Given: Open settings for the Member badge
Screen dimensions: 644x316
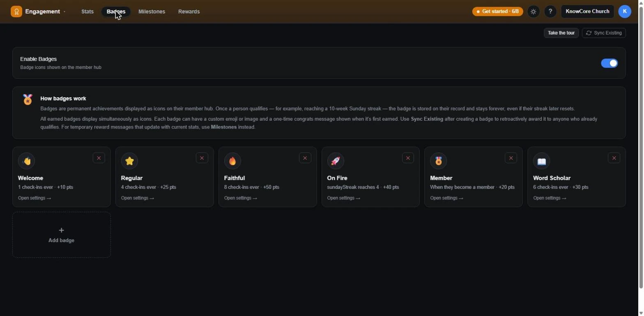Looking at the screenshot, I should 446,198.
